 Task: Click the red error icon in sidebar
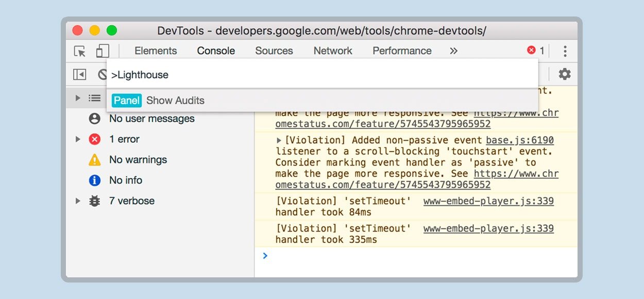(94, 139)
